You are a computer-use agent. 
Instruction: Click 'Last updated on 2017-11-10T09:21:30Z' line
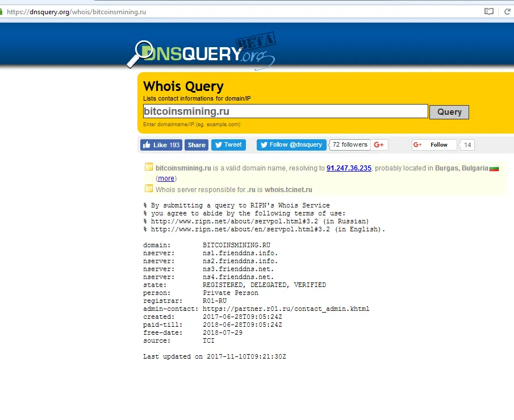pyautogui.click(x=214, y=356)
